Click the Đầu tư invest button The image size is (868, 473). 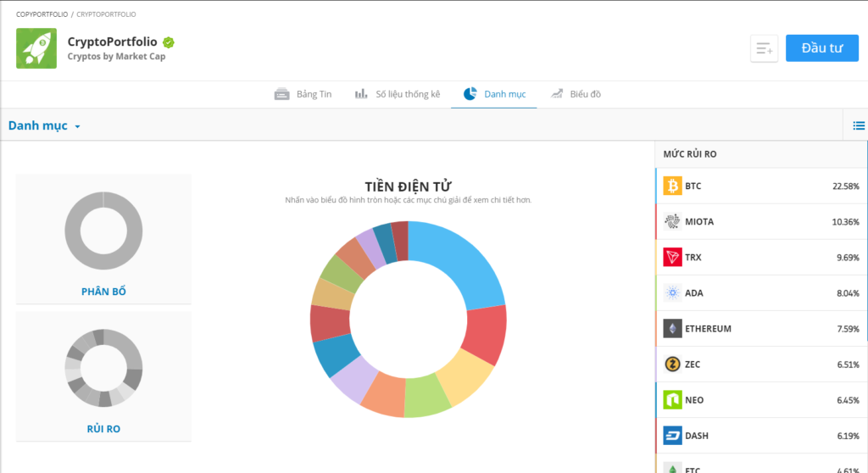822,48
